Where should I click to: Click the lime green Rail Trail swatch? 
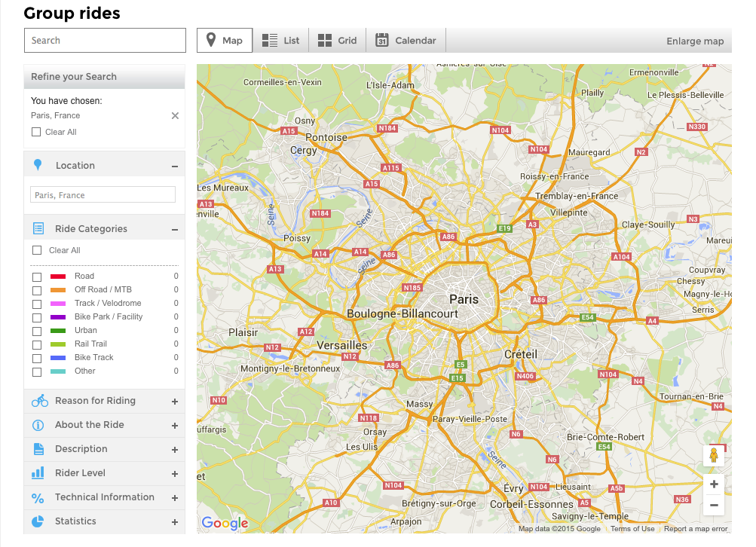[58, 344]
